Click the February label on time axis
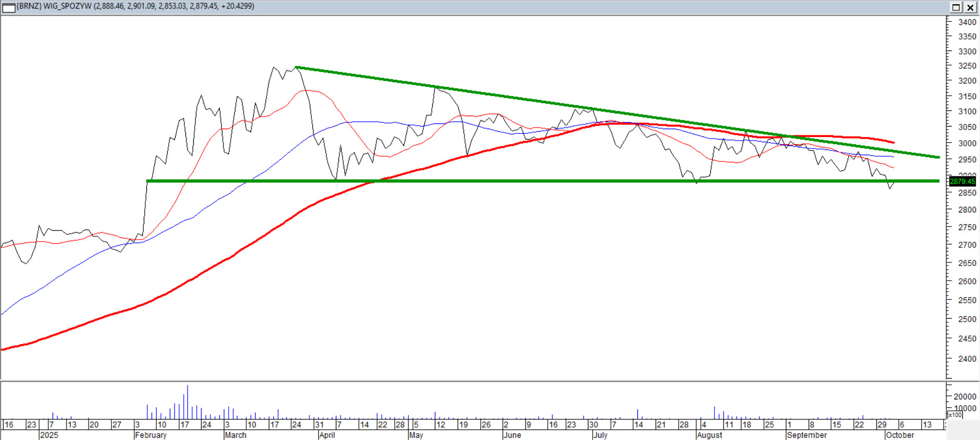This screenshot has width=980, height=440. 151,435
